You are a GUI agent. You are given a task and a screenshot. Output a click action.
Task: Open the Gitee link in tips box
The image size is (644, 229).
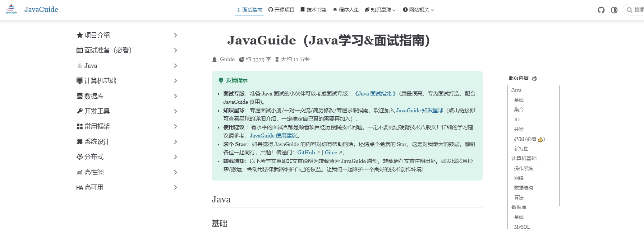pos(333,153)
